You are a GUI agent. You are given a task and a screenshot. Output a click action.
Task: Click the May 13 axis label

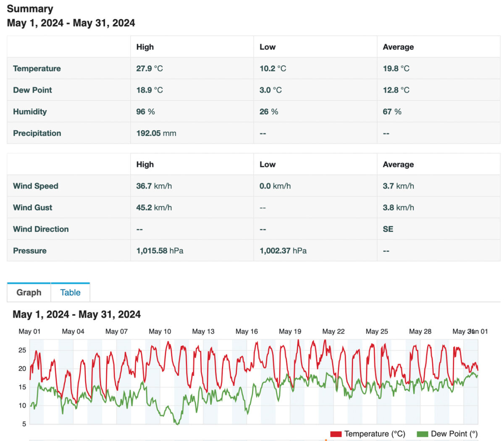[203, 331]
